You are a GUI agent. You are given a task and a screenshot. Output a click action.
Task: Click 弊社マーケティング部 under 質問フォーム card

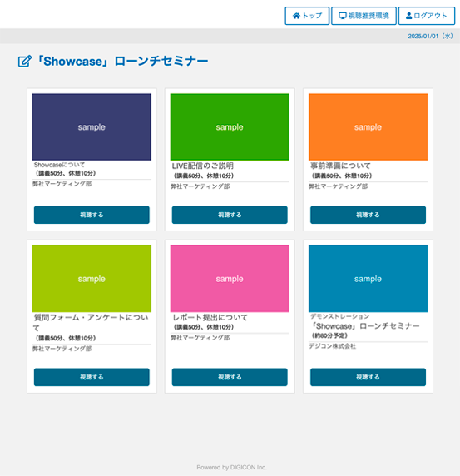pyautogui.click(x=62, y=349)
